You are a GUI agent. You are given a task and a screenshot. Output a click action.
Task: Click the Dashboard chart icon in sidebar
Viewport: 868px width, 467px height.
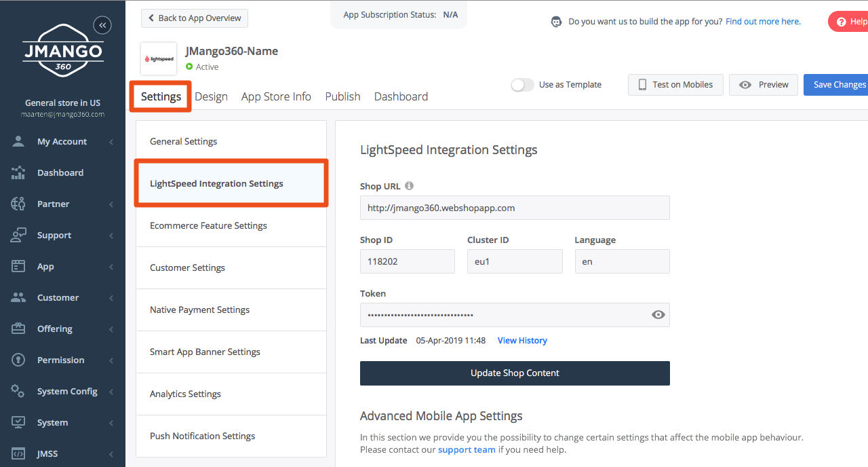point(18,172)
